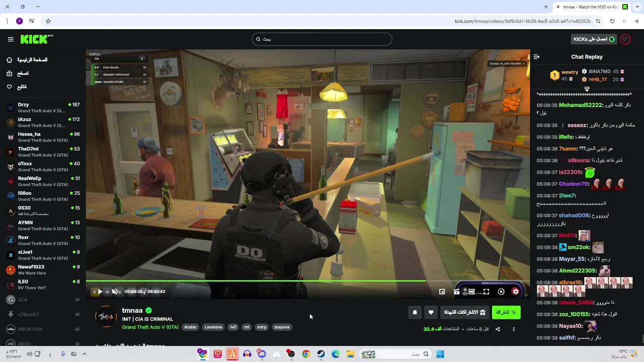This screenshot has width=644, height=362.
Task: Toggle channel notification bell
Action: point(415,312)
